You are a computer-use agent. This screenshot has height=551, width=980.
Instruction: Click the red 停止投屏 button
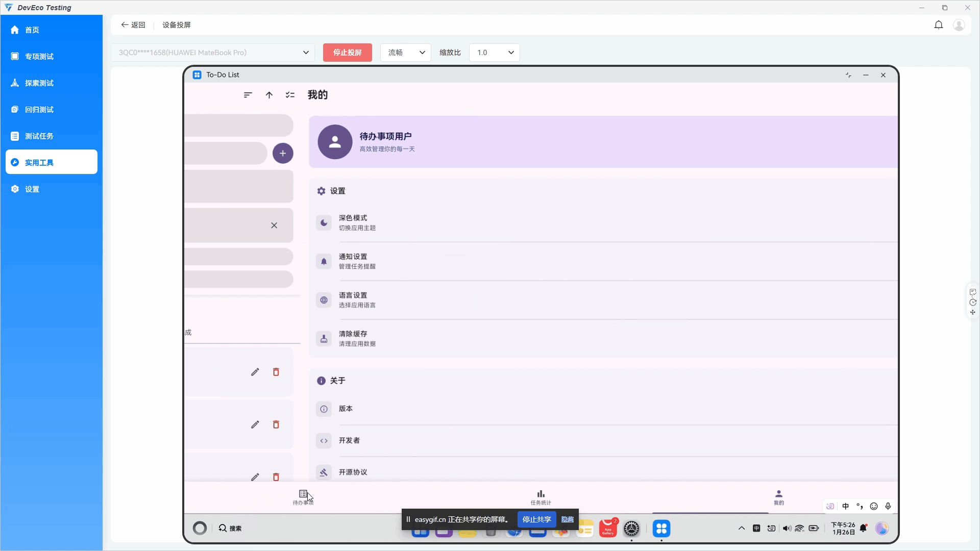coord(347,53)
